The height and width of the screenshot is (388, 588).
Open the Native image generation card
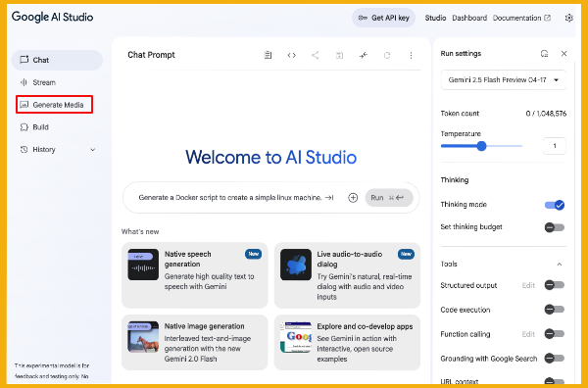coord(195,342)
